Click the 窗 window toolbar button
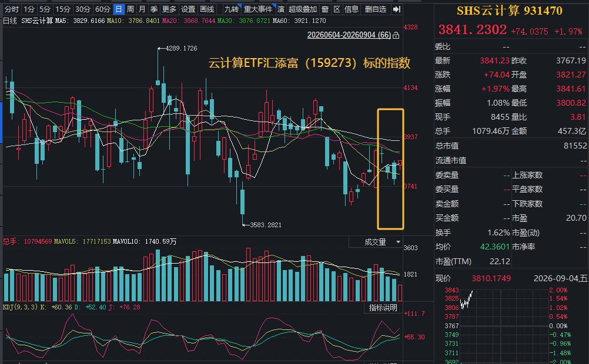Screen dimensions: 589x364 click(325, 9)
